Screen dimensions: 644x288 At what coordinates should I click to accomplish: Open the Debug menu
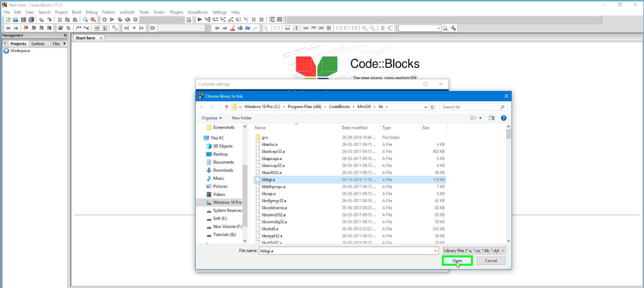coord(92,12)
